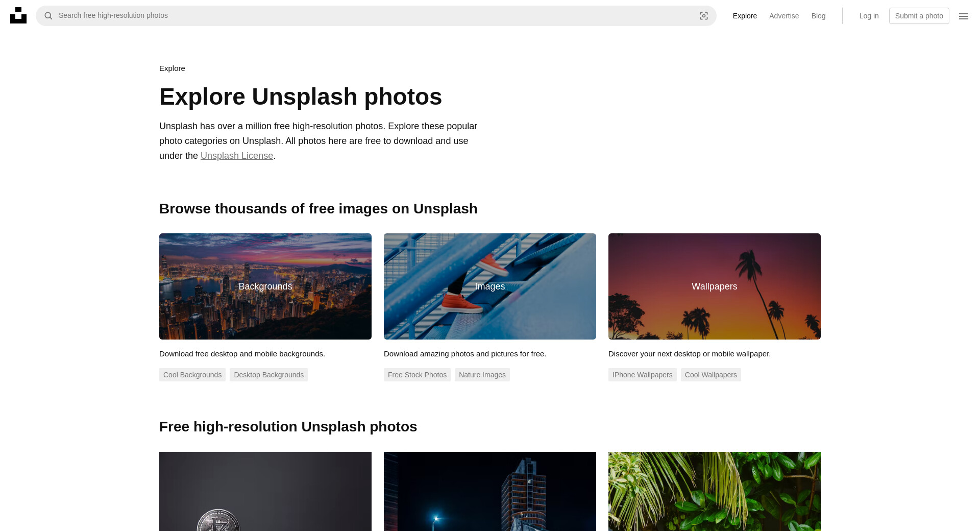Image resolution: width=980 pixels, height=531 pixels.
Task: Select the iPhone Wallpapers tag
Action: pos(642,375)
